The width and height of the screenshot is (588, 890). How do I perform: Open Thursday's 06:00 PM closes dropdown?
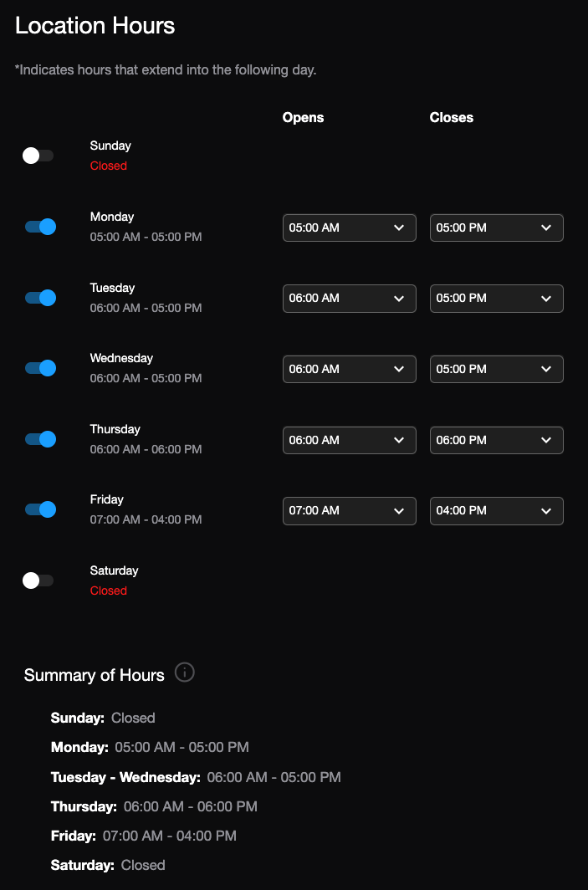[496, 440]
